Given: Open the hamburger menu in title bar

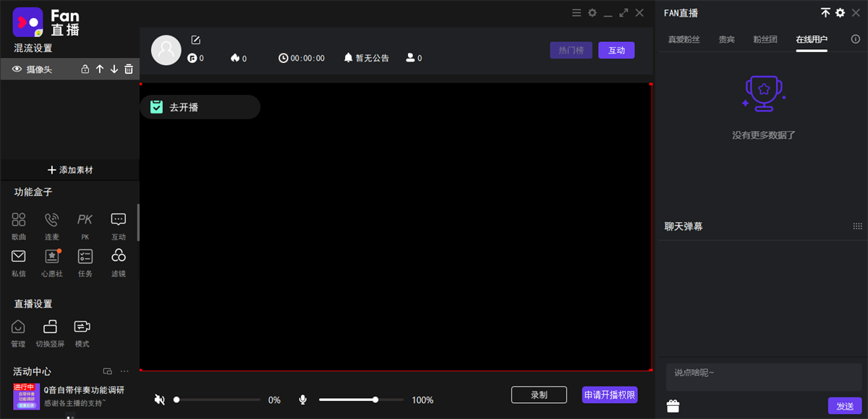Looking at the screenshot, I should click(x=576, y=13).
